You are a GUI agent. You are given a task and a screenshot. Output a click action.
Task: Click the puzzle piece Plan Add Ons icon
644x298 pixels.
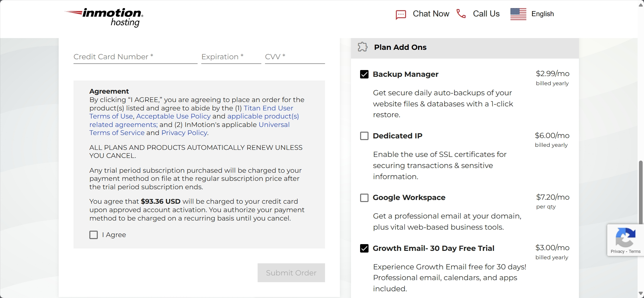[x=362, y=47]
